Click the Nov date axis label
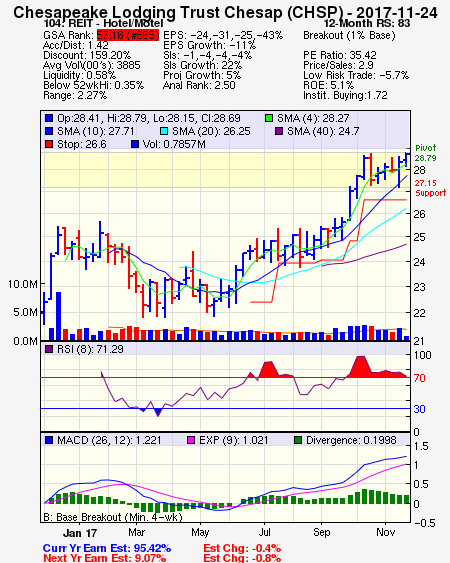This screenshot has height=563, width=450. pyautogui.click(x=385, y=532)
